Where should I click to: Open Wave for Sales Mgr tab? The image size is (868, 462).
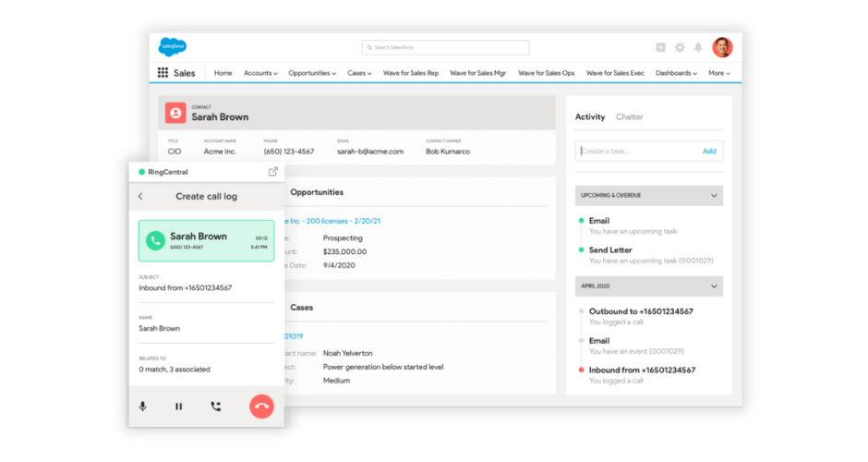pyautogui.click(x=478, y=73)
